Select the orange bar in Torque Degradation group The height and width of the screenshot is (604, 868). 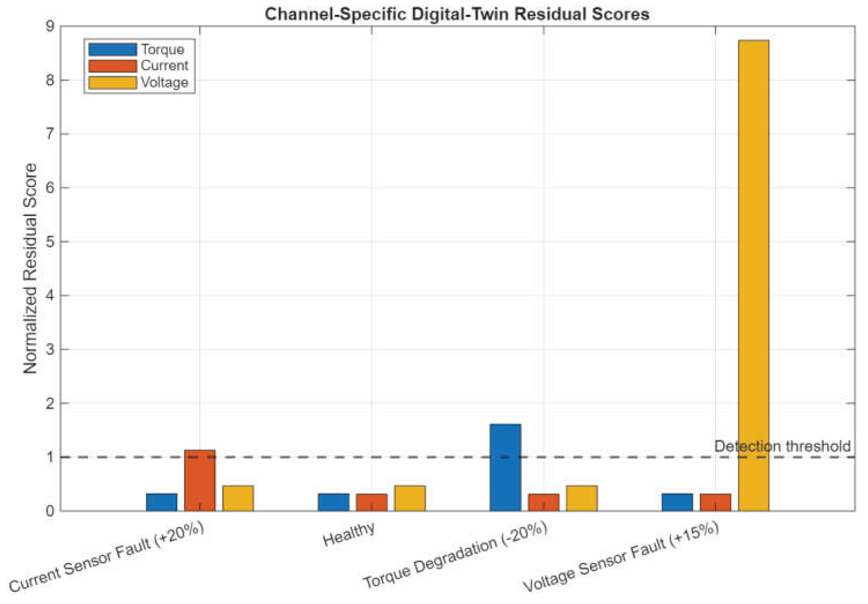544,502
